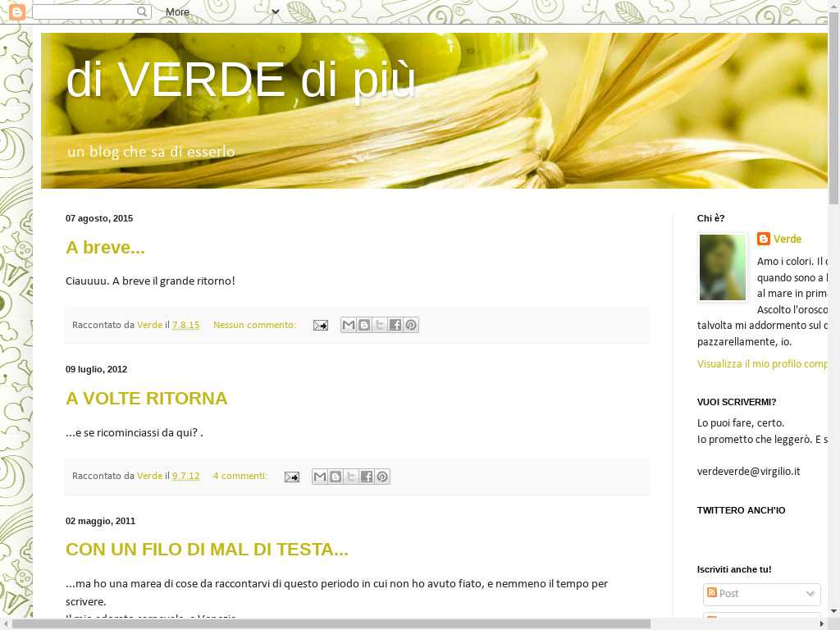This screenshot has height=630, width=840.
Task: Click the Iscriviti anche tu! heading
Action: click(734, 569)
